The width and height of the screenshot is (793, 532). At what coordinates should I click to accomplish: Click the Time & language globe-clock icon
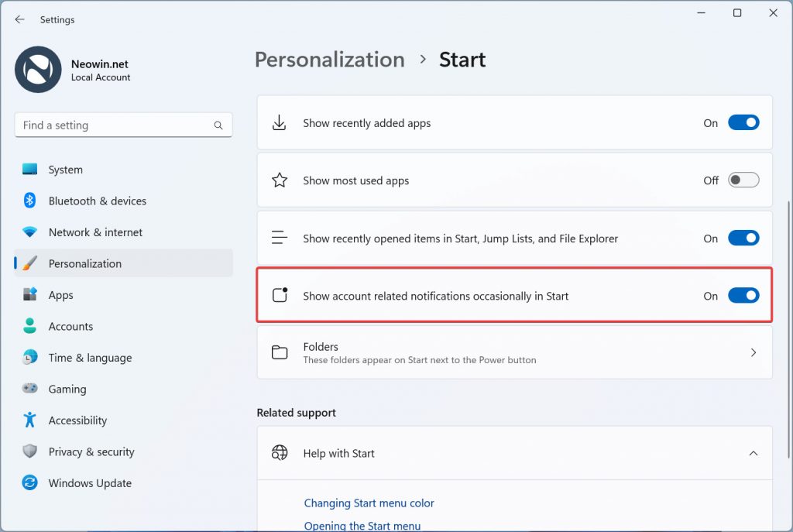click(x=30, y=358)
